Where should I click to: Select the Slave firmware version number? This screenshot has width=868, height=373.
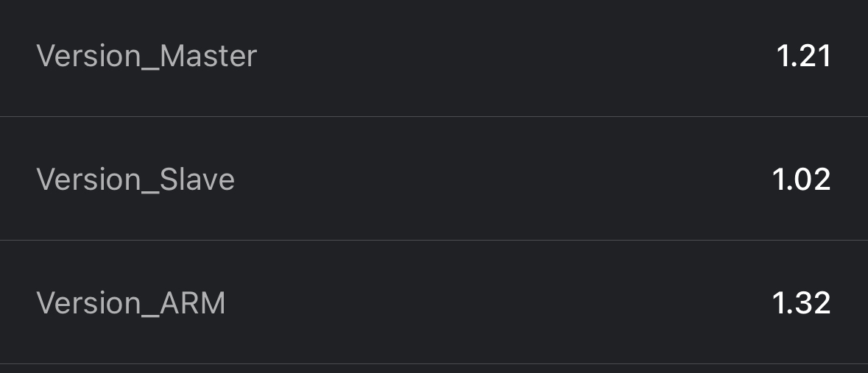pyautogui.click(x=802, y=180)
